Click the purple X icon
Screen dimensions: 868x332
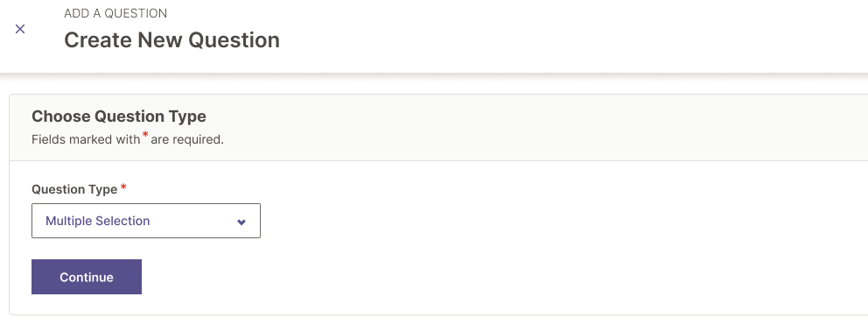(x=20, y=29)
